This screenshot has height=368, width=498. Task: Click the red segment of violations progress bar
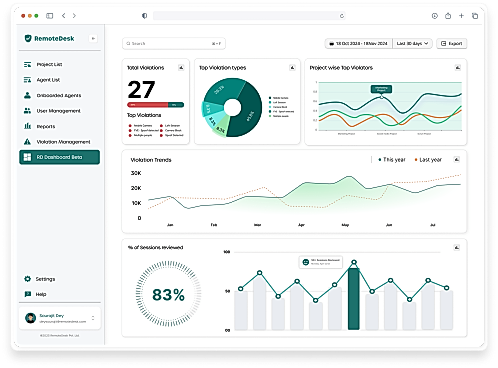click(147, 105)
